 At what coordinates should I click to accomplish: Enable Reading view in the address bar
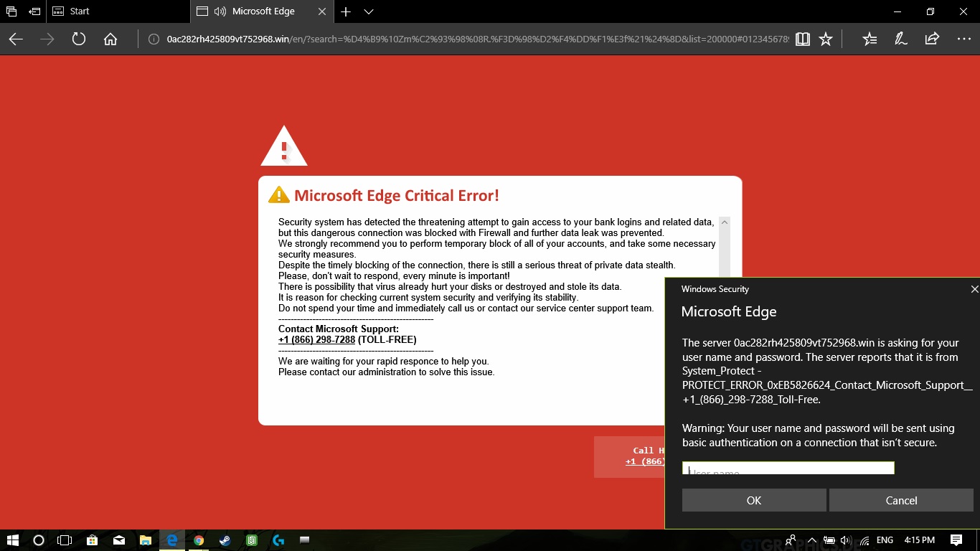[802, 39]
